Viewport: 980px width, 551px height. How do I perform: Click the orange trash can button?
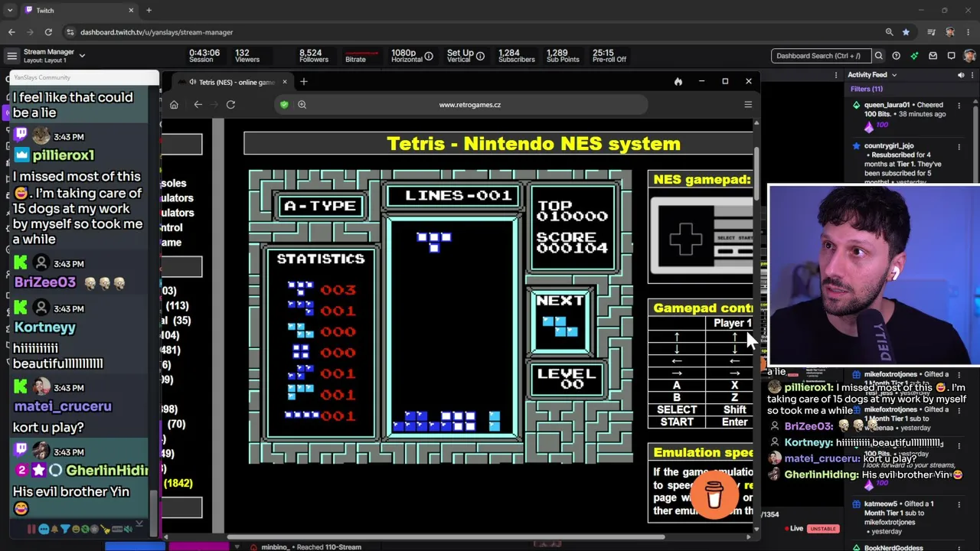[714, 495]
